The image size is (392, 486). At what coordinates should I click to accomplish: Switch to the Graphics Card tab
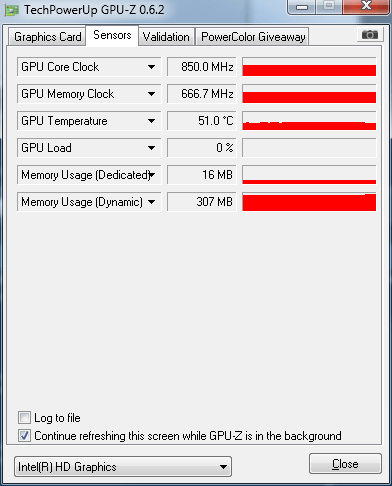47,37
